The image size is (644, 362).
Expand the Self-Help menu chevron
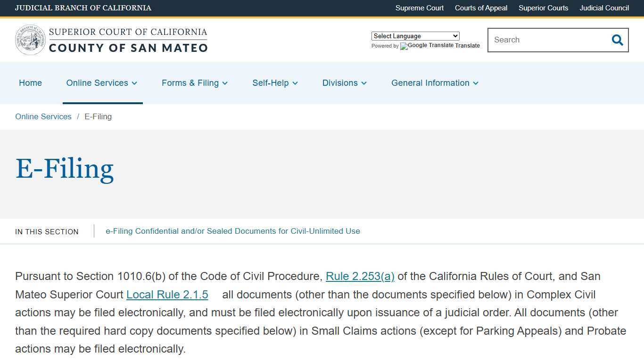(x=296, y=83)
